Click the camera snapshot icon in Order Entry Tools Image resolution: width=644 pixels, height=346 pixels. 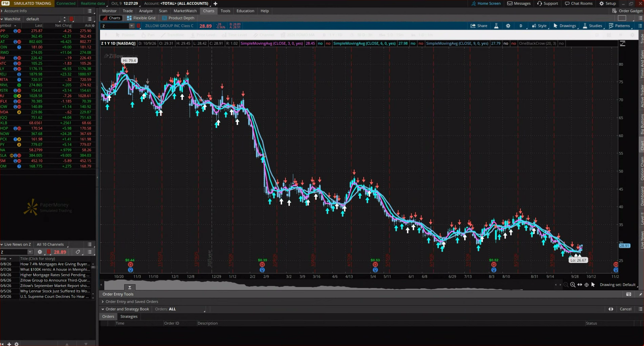tap(629, 294)
